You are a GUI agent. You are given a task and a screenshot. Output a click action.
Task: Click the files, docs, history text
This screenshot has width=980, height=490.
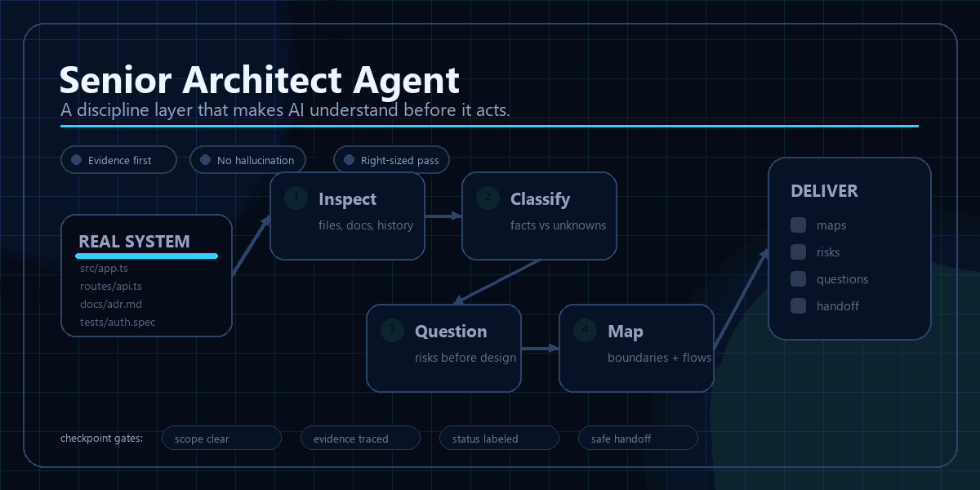point(366,225)
